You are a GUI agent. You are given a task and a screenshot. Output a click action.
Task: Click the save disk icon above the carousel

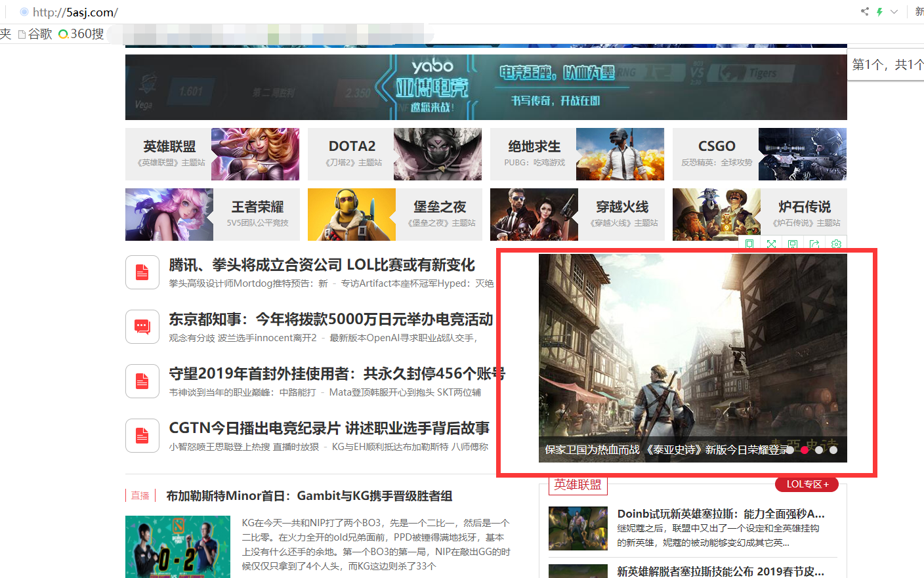click(x=793, y=244)
